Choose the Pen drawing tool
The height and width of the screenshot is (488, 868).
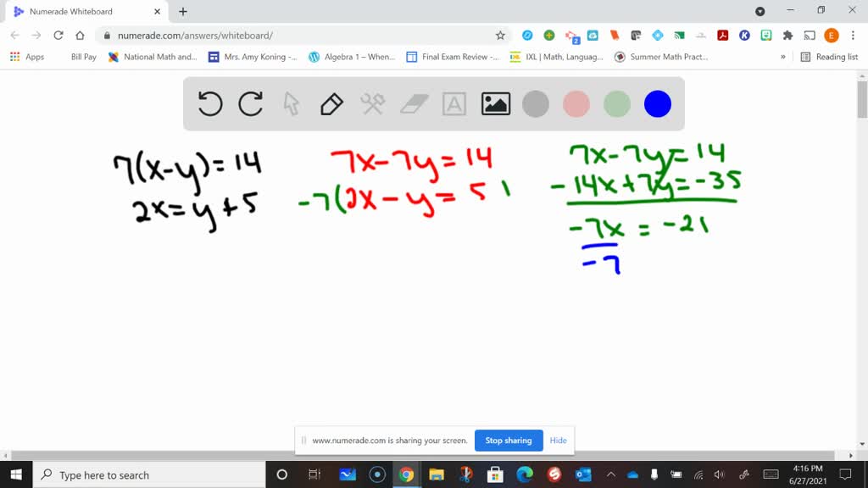point(331,103)
